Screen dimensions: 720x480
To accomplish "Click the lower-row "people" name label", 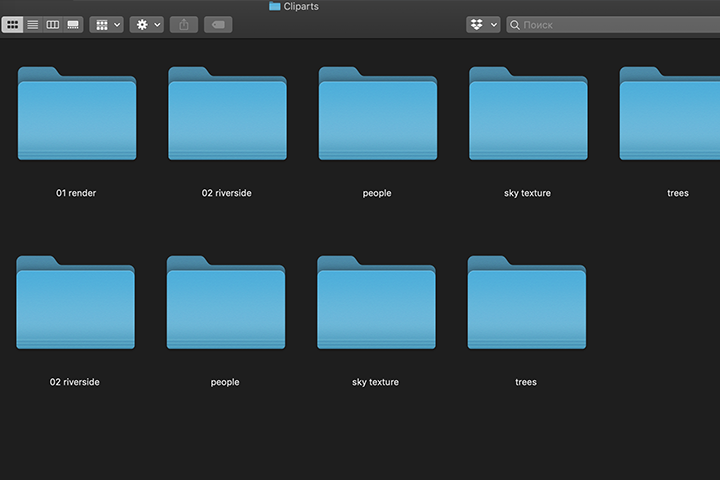I will [225, 382].
